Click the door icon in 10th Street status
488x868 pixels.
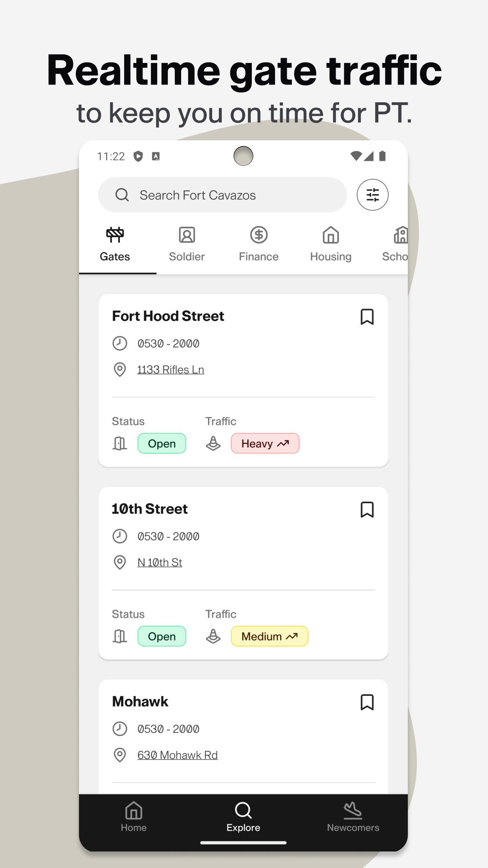[120, 636]
